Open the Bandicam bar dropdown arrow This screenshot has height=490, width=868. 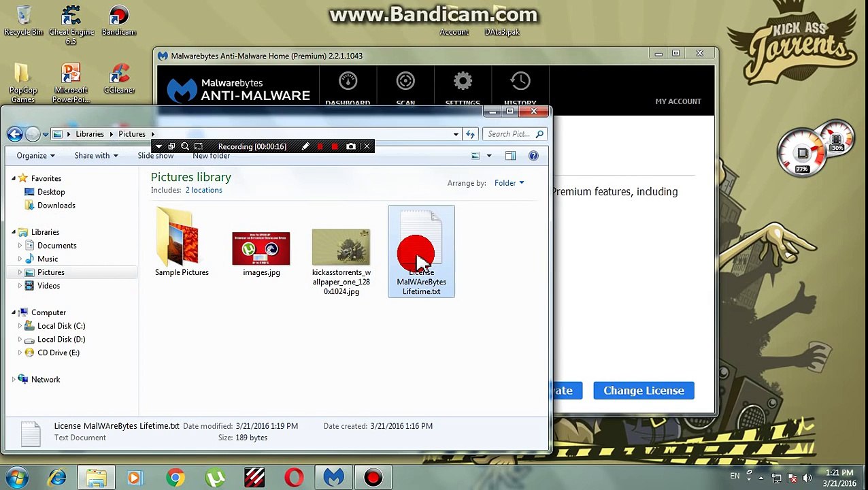click(x=158, y=146)
